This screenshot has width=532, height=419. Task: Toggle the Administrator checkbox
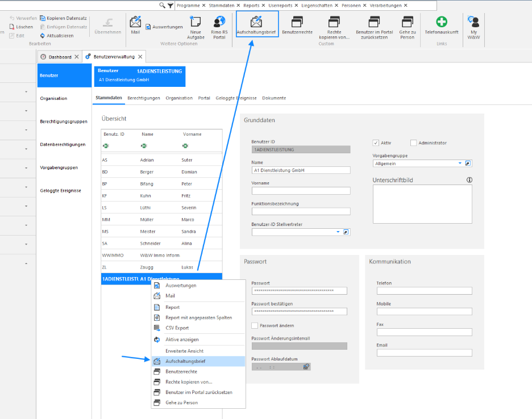click(413, 143)
